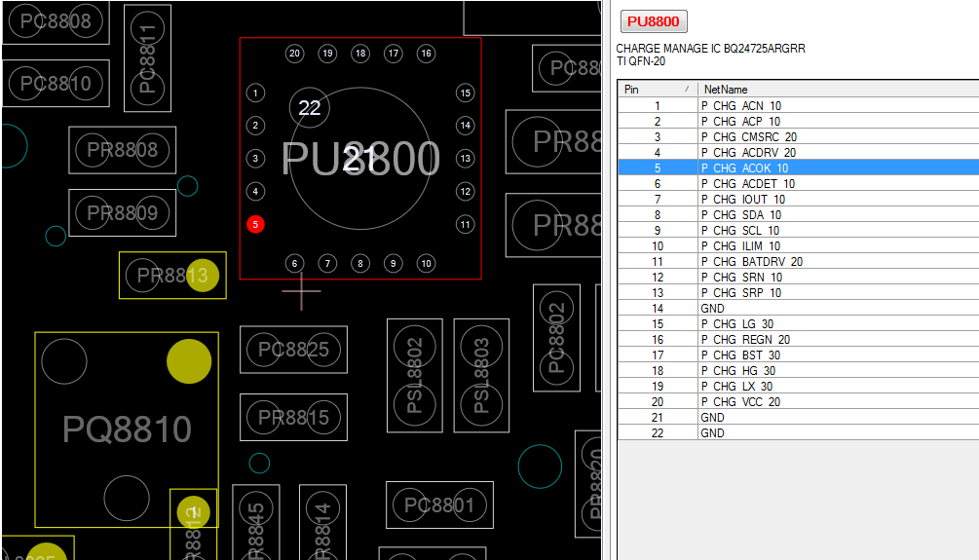Screen dimensions: 979x560
Task: Select pin 1 row P CHG ACN 10
Action: click(x=799, y=105)
